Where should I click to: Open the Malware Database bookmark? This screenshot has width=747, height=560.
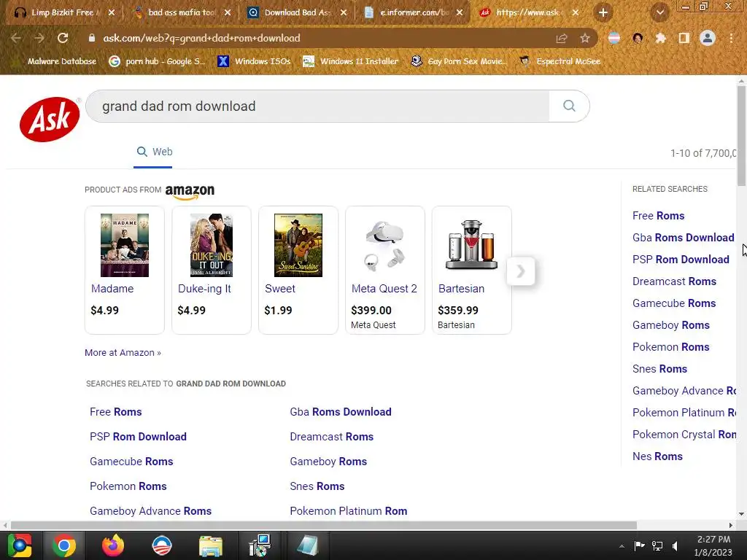pyautogui.click(x=57, y=61)
